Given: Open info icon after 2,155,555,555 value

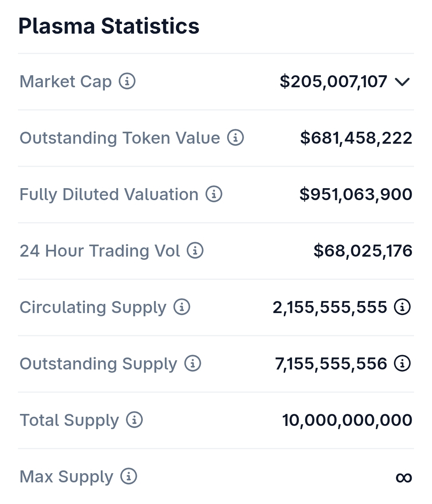Looking at the screenshot, I should pyautogui.click(x=402, y=307).
